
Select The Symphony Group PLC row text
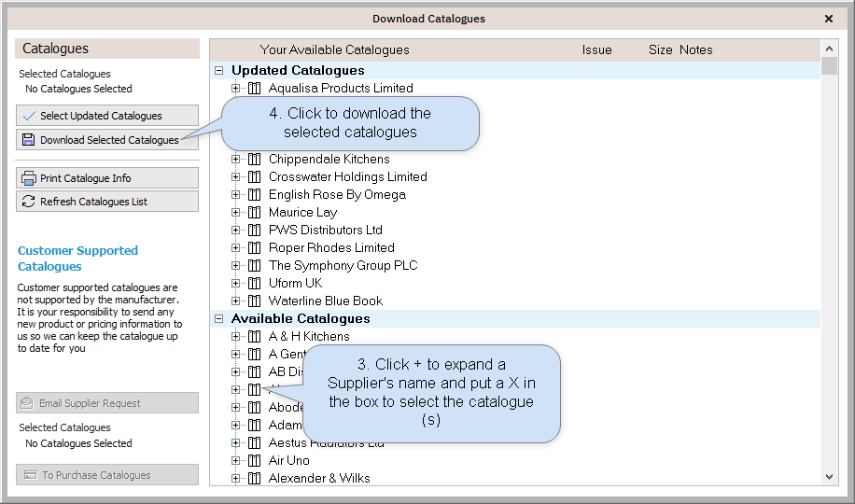click(x=343, y=266)
